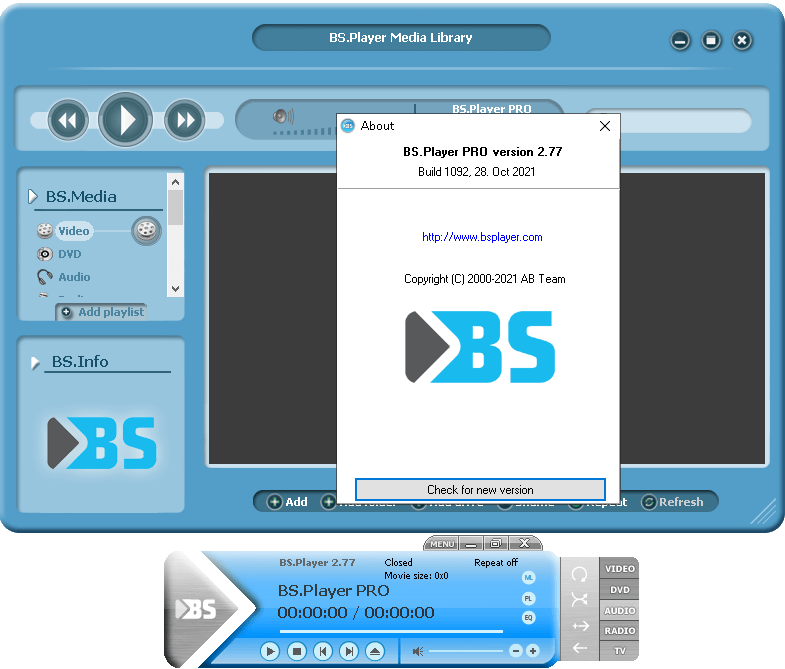
Task: Select DVD in BS.Media list
Action: coord(69,254)
